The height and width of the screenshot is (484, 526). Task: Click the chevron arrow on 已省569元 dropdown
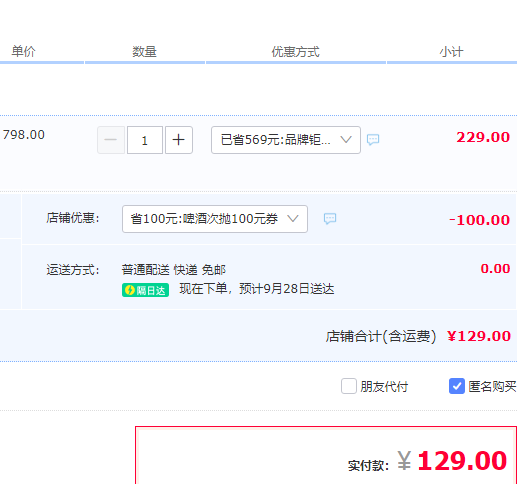point(346,140)
